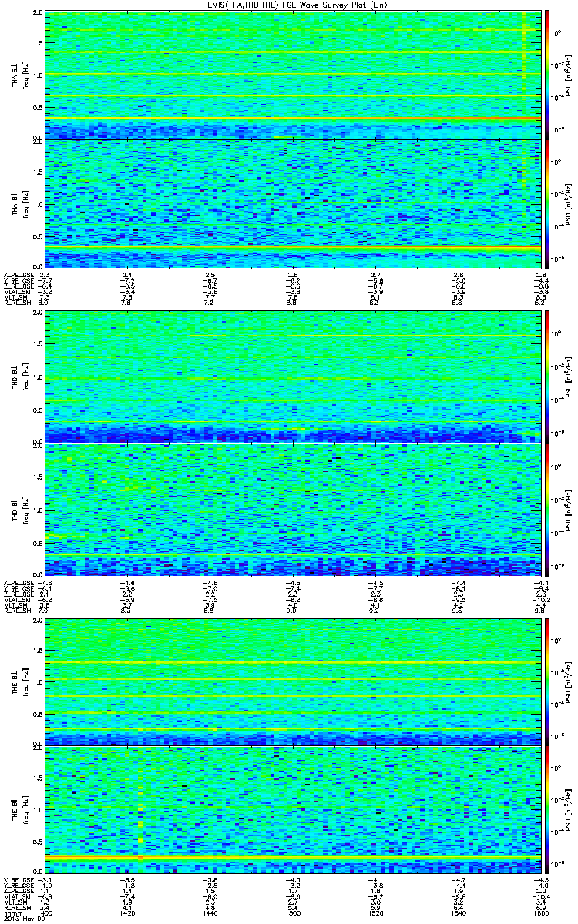578x924 pixels.
Task: Click the 1.0 frequency tick on THD BL
Action: [39, 377]
